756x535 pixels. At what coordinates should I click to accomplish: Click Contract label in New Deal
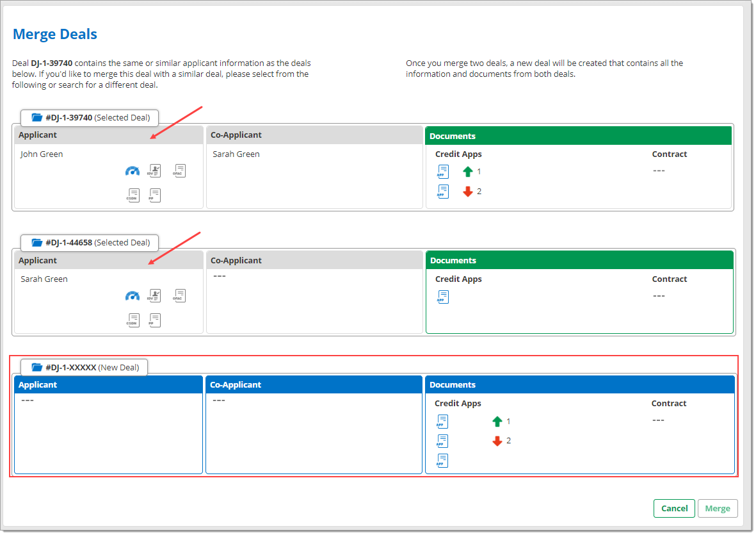point(669,403)
